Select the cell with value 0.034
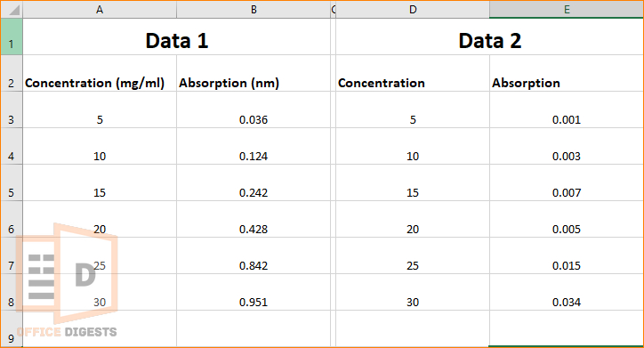 (x=567, y=292)
